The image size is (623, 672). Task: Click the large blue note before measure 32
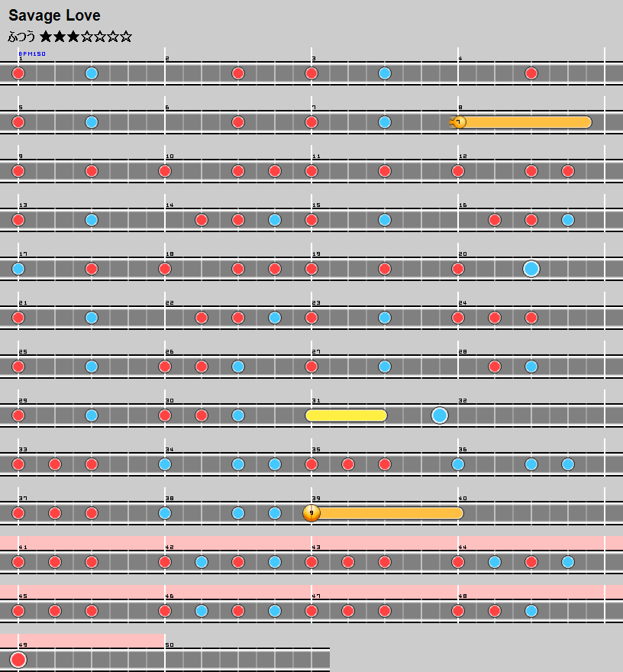440,415
